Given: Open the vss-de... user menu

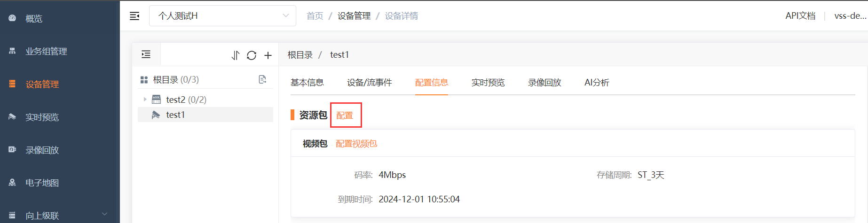Looking at the screenshot, I should pos(850,16).
